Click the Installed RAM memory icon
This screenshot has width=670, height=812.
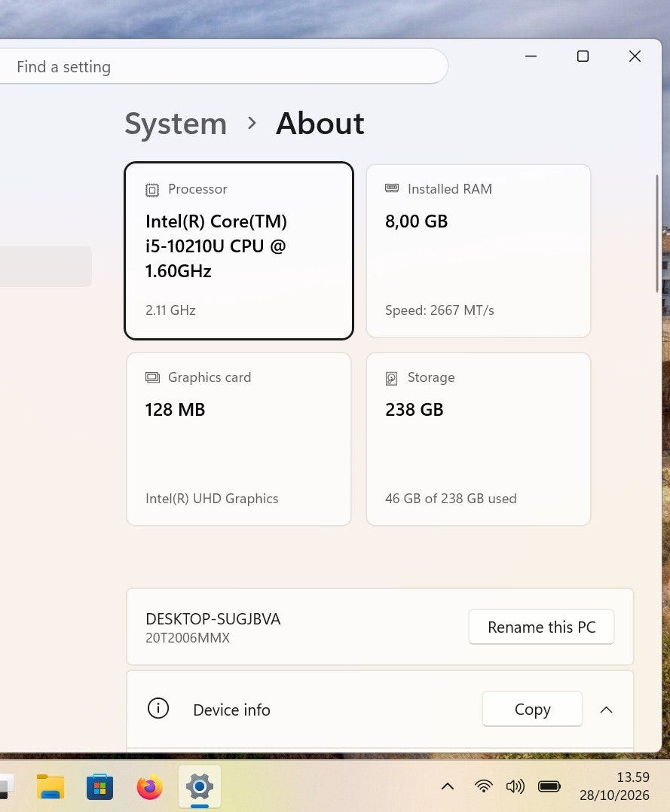(392, 188)
